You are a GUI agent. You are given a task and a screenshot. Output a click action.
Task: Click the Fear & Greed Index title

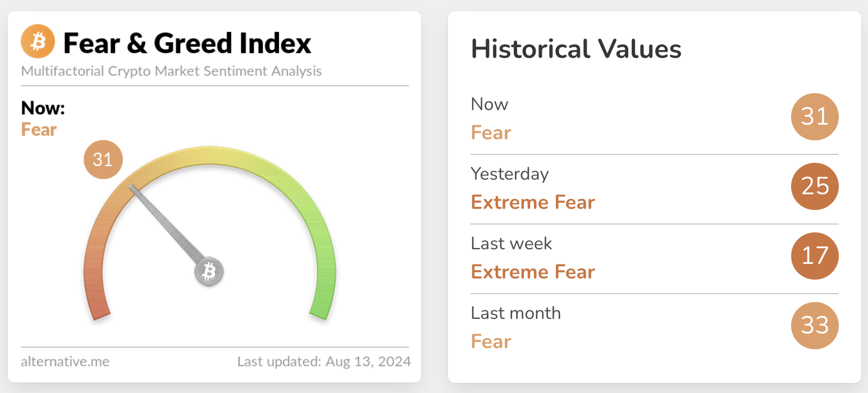[x=187, y=43]
